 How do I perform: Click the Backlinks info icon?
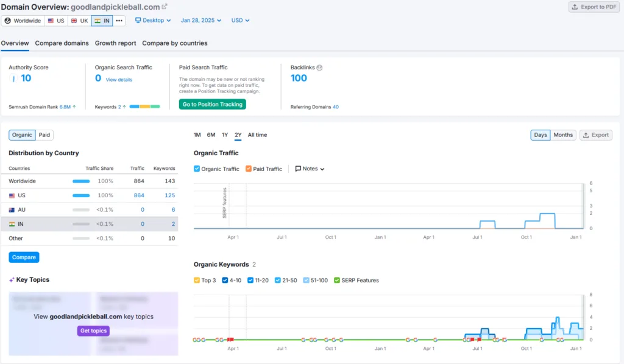pyautogui.click(x=319, y=68)
